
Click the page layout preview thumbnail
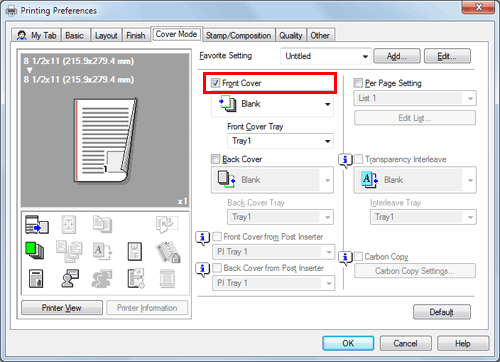point(105,140)
